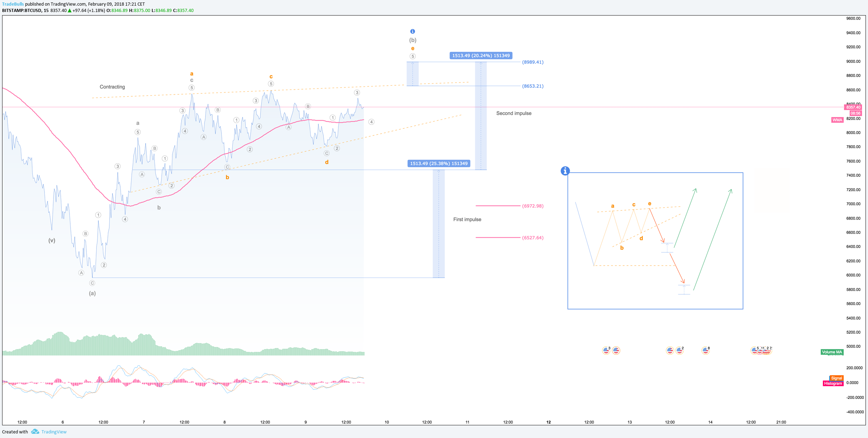Click the (6527.64) pink level label
Viewport: 868px width, 438px height.
[x=533, y=238]
